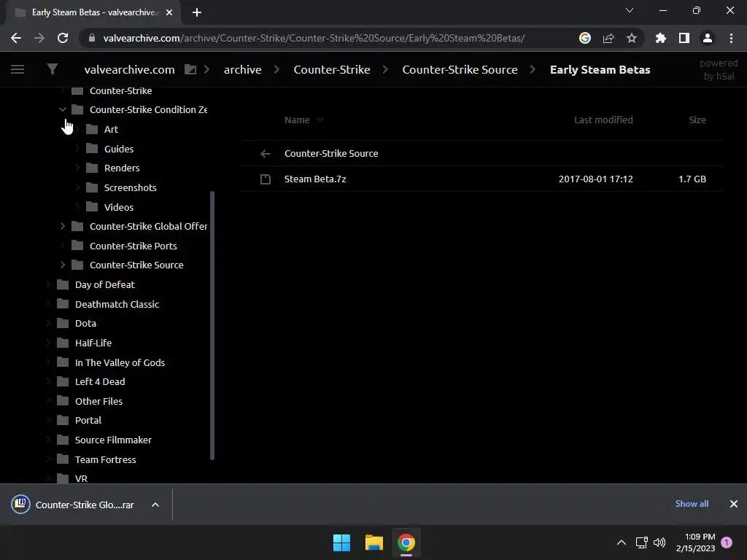747x560 pixels.
Task: Click Chrome icon in the taskbar
Action: coord(406,542)
